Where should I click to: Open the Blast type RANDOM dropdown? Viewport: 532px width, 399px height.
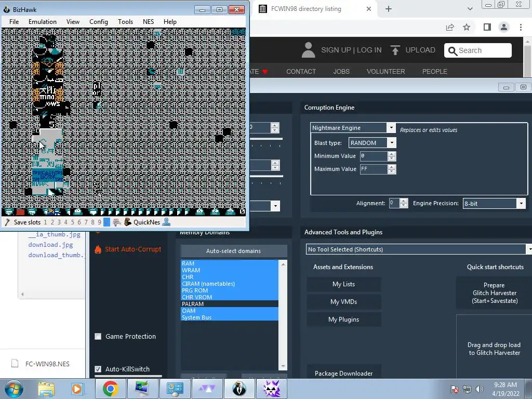pos(392,143)
